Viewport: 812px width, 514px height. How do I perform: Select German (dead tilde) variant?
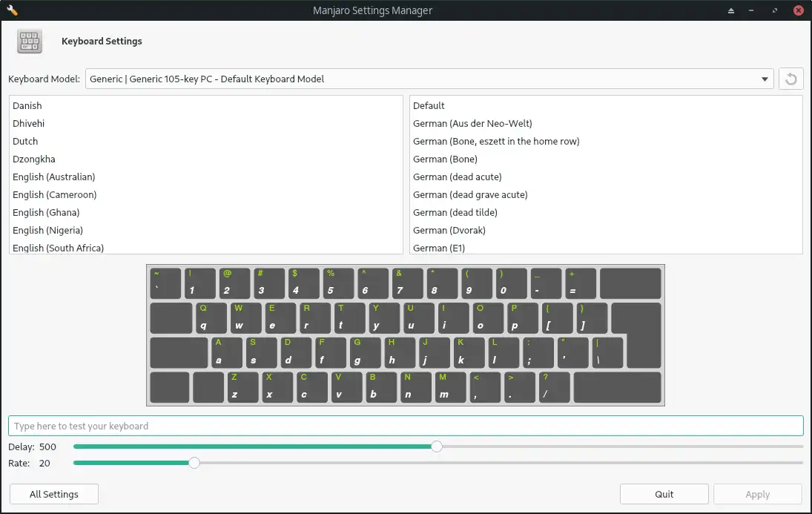pos(606,212)
